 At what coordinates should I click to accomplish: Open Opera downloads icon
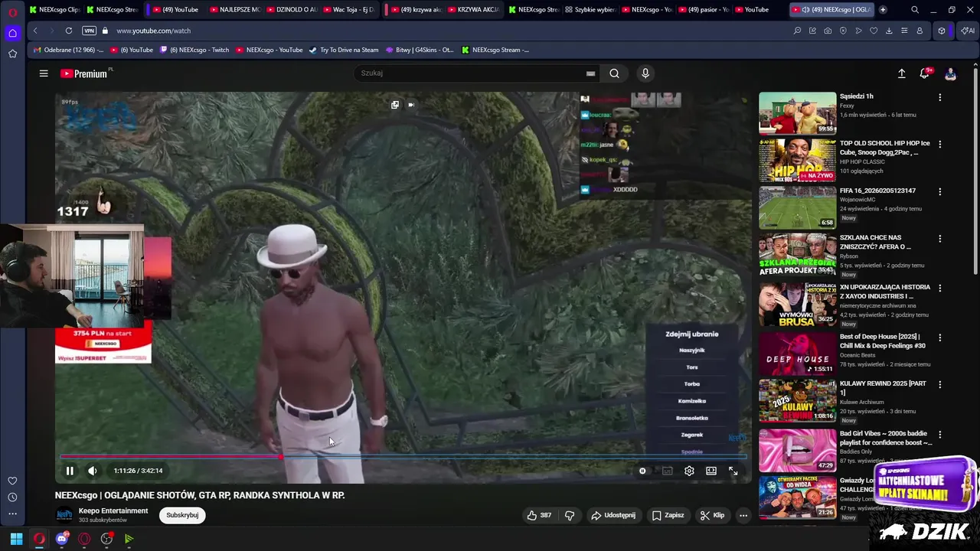889,31
